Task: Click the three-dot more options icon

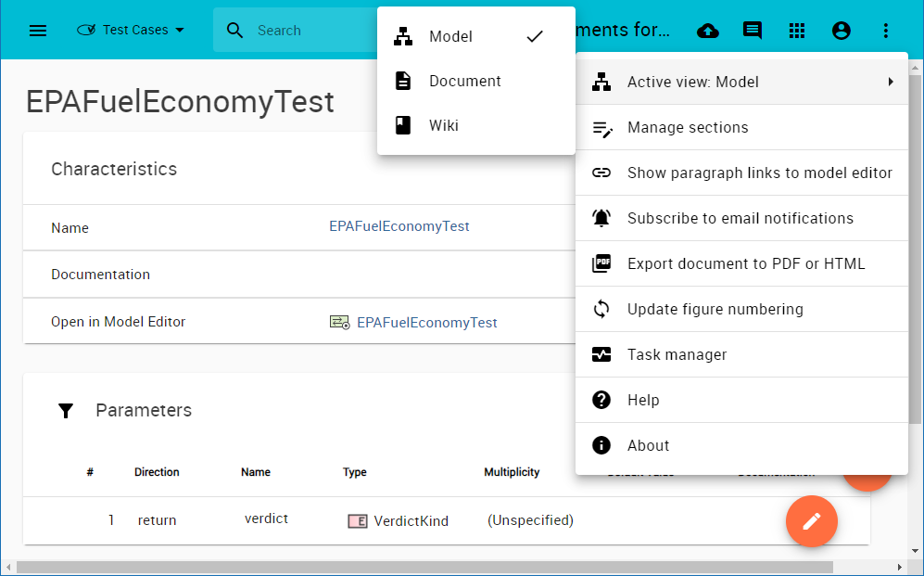Action: click(886, 31)
